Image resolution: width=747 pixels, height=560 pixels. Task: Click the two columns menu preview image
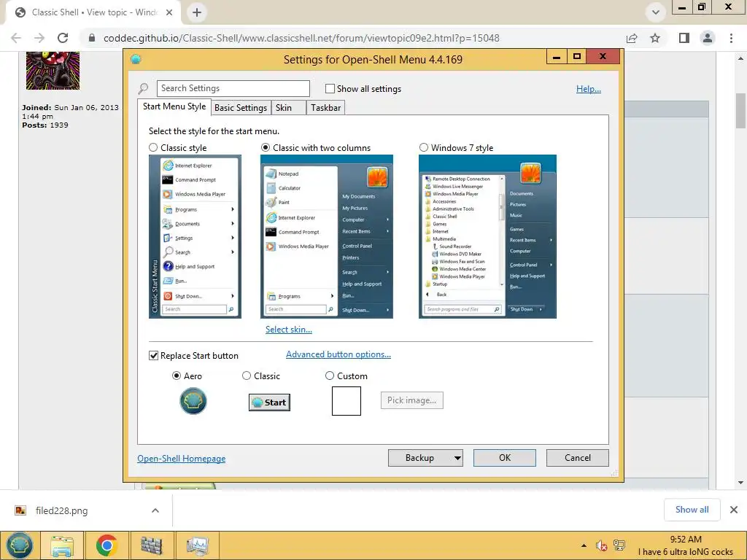[327, 237]
